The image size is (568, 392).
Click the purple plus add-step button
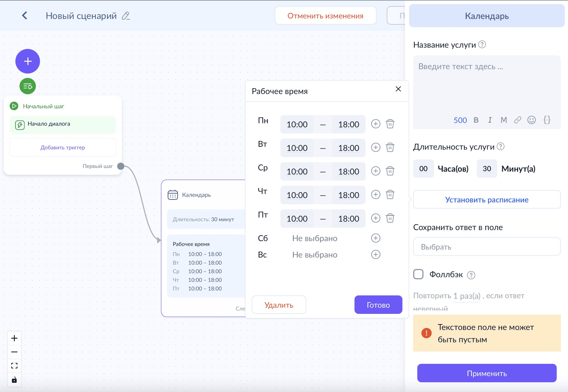[x=28, y=61]
